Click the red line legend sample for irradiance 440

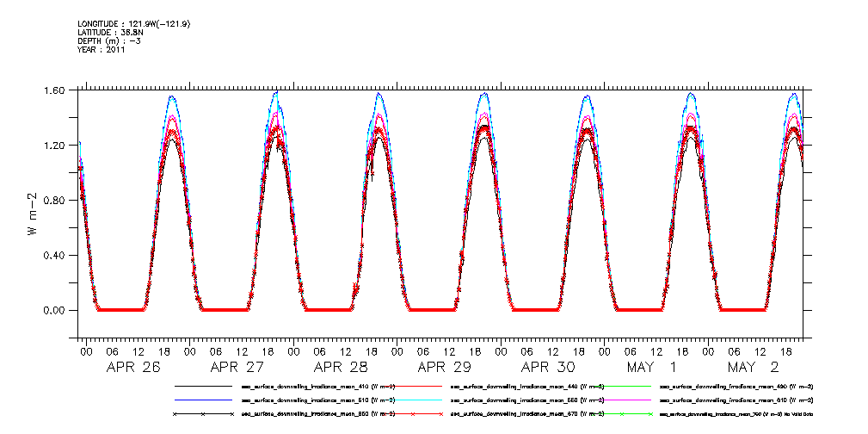(x=412, y=386)
